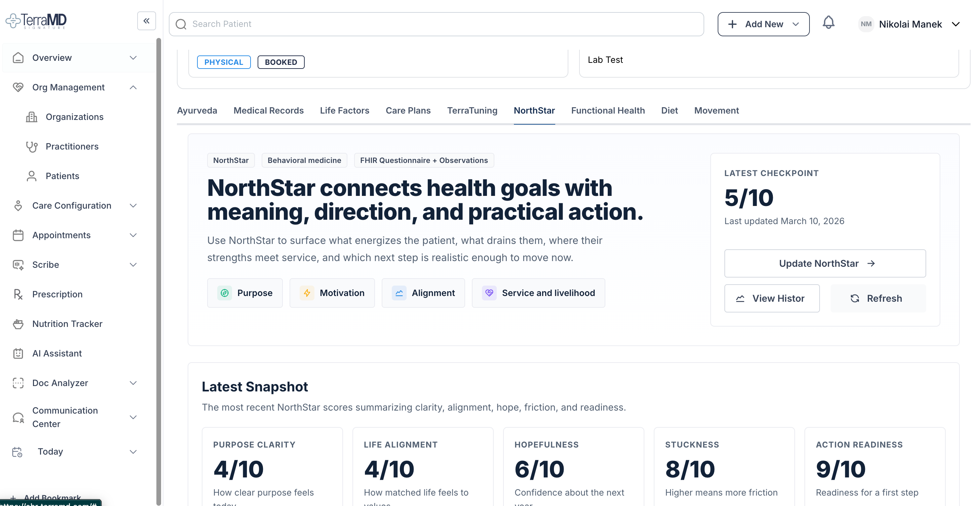Collapse the sidebar with double-chevron icon
The width and height of the screenshot is (980, 506).
click(147, 21)
